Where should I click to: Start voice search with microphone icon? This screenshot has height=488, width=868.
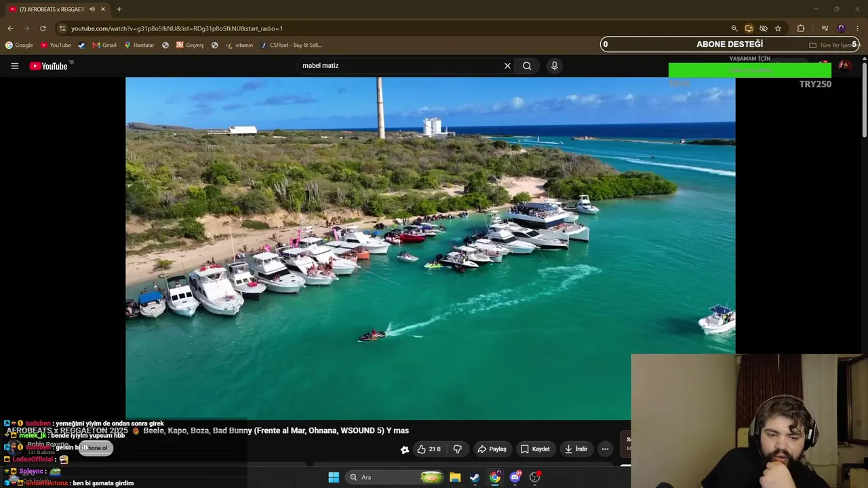(x=554, y=66)
